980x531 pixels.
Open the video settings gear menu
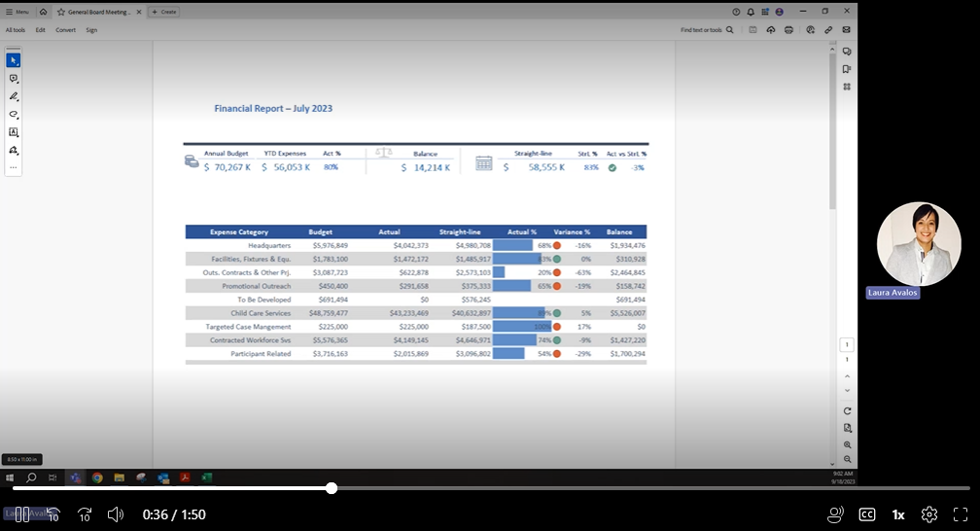point(928,514)
